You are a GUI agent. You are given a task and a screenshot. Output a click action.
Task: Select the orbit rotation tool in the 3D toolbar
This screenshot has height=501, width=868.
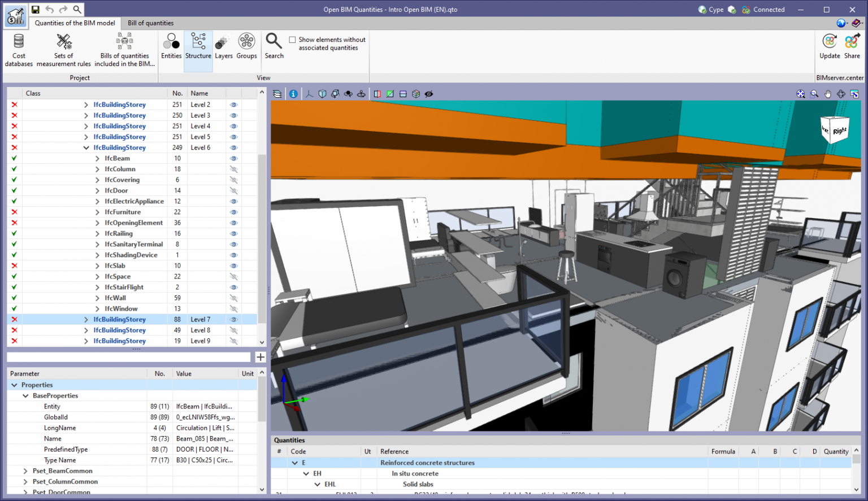point(841,94)
